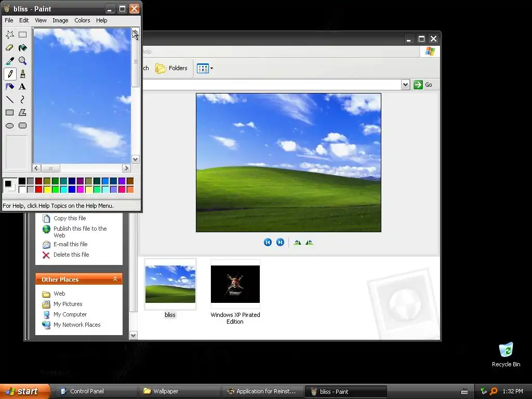Pick the orange color swatch in the bottom row
The height and width of the screenshot is (399, 532).
130,189
